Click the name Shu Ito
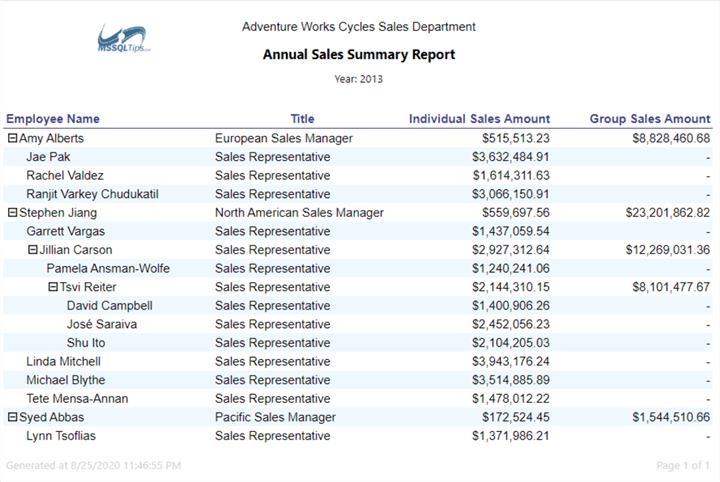 (x=86, y=343)
